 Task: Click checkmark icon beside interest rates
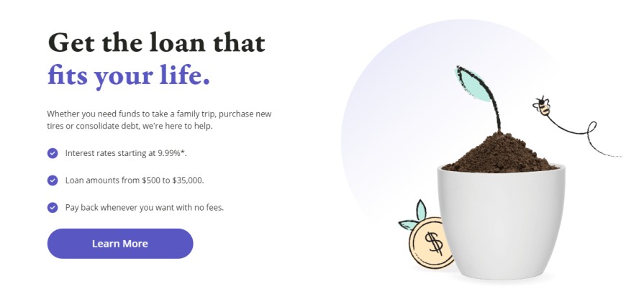coord(53,153)
